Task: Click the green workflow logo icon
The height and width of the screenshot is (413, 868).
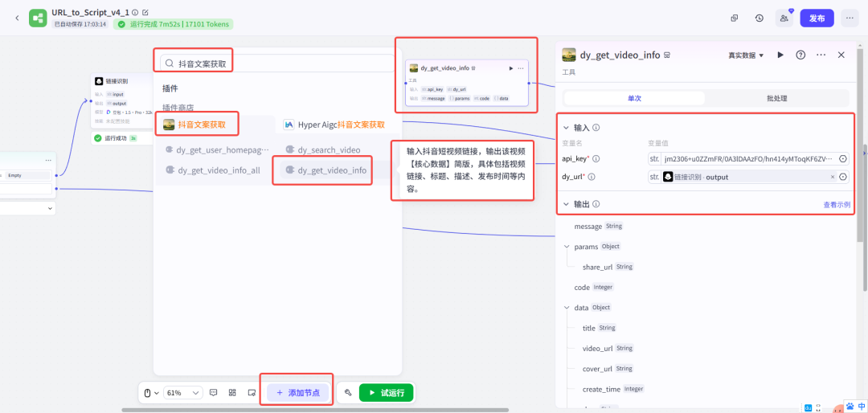Action: (x=38, y=18)
